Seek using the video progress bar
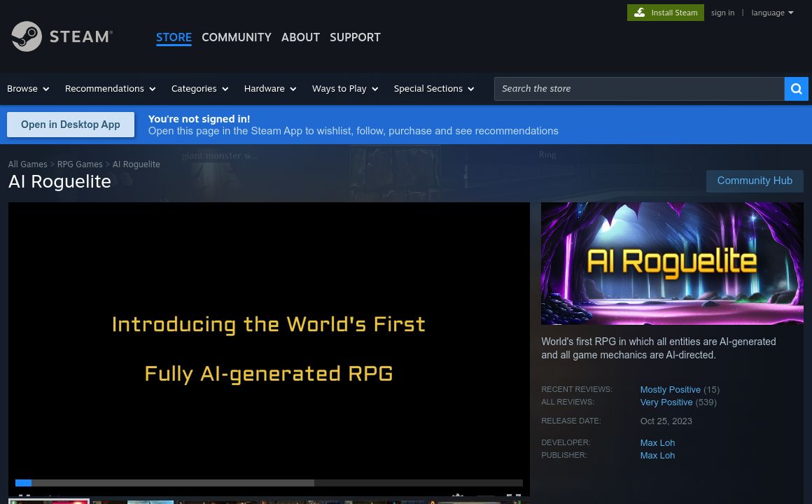The width and height of the screenshot is (812, 504). [269, 483]
